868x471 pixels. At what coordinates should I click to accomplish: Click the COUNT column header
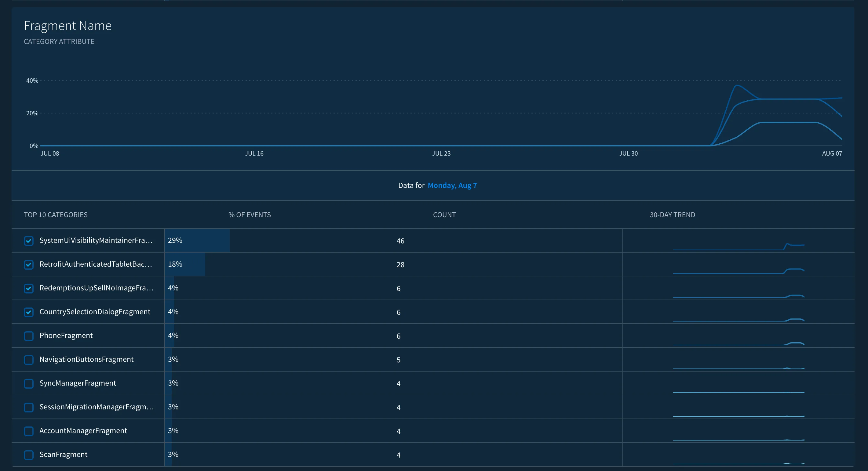tap(444, 215)
